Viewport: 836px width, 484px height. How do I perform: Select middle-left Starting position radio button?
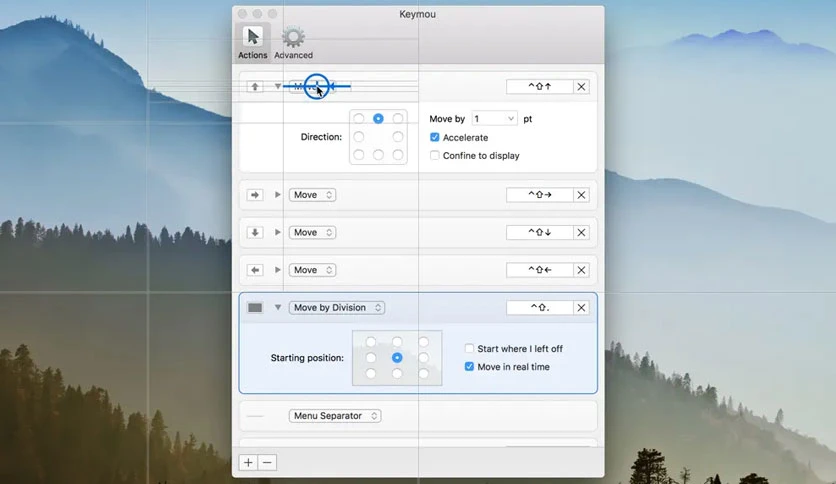[x=371, y=358]
